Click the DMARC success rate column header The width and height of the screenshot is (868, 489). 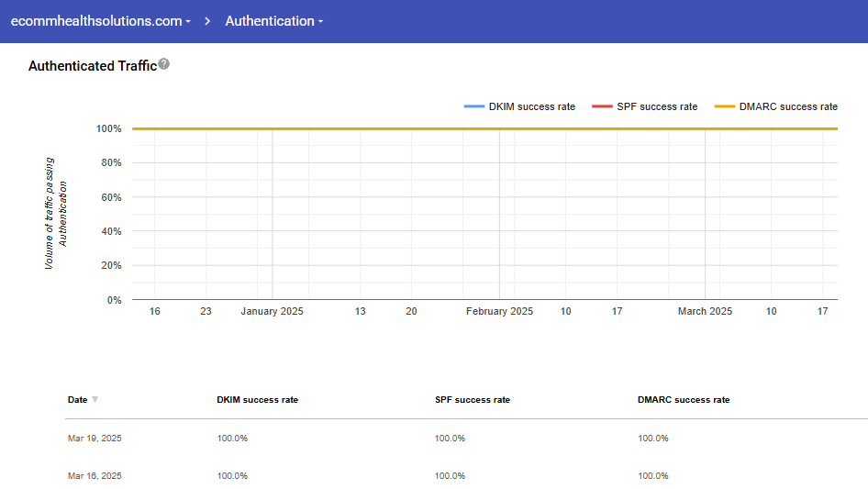[684, 400]
